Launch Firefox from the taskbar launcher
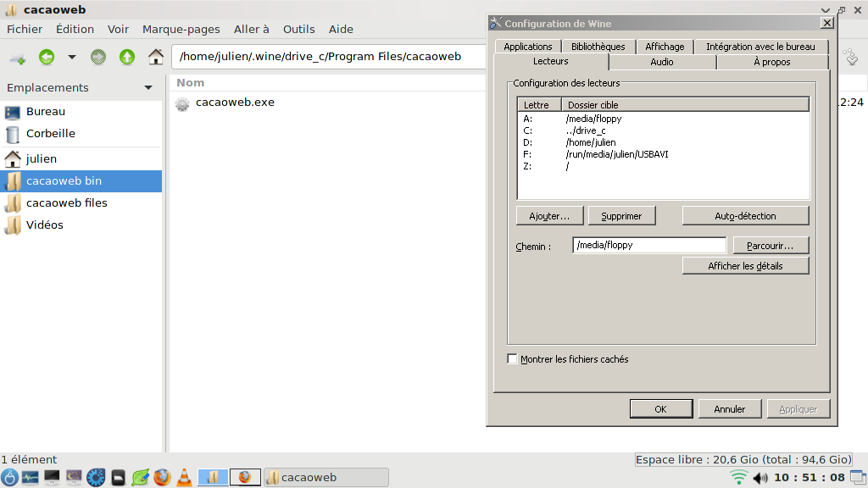The height and width of the screenshot is (488, 868). (162, 477)
